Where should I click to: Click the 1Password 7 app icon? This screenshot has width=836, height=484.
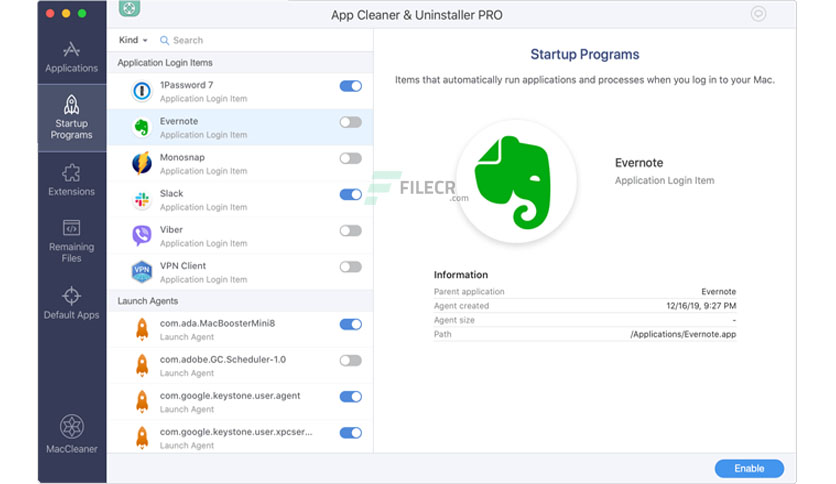pyautogui.click(x=142, y=91)
